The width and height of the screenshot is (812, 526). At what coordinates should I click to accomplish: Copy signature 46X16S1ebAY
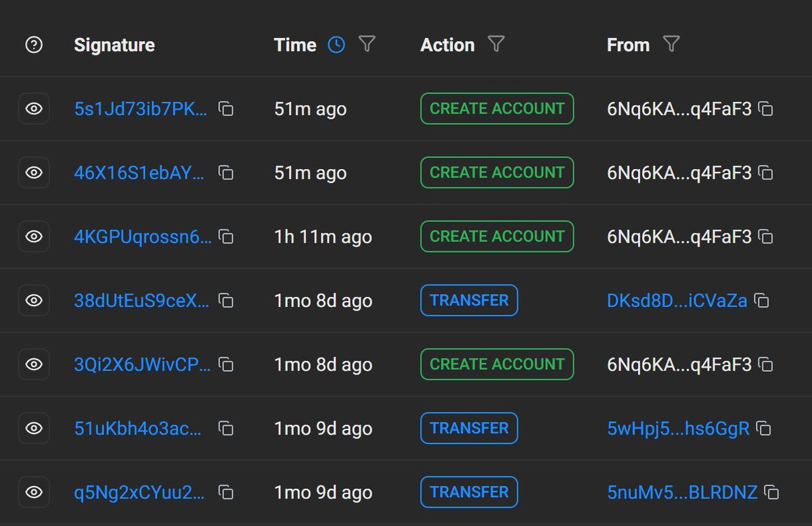226,172
